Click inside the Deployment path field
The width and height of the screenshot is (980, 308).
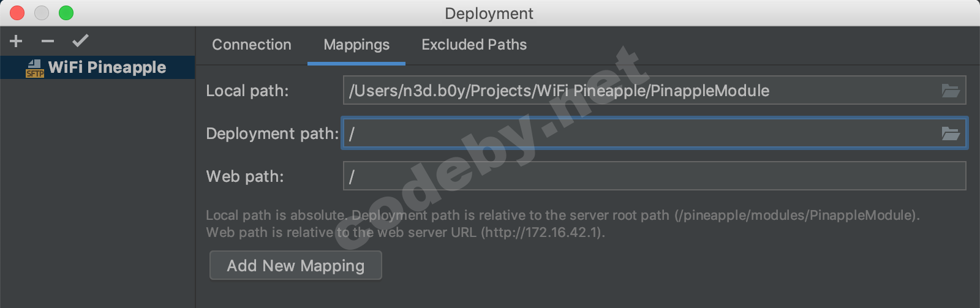click(x=637, y=133)
